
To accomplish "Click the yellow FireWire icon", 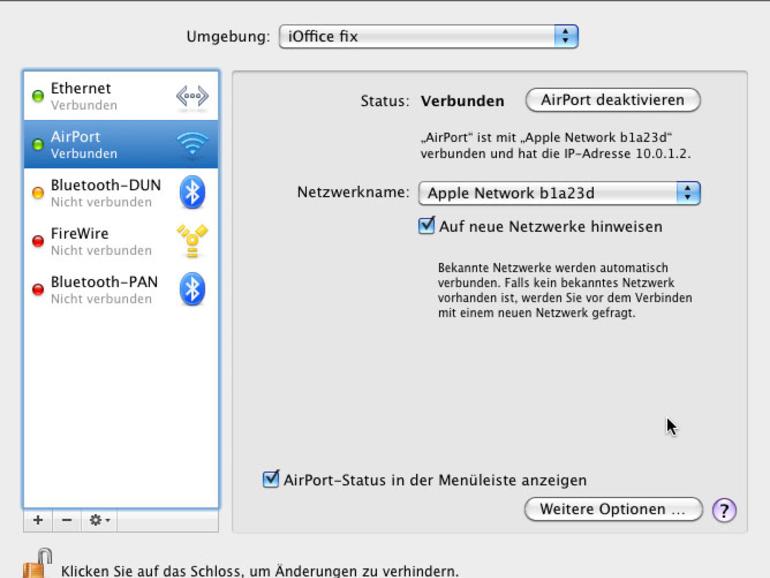I will (192, 241).
